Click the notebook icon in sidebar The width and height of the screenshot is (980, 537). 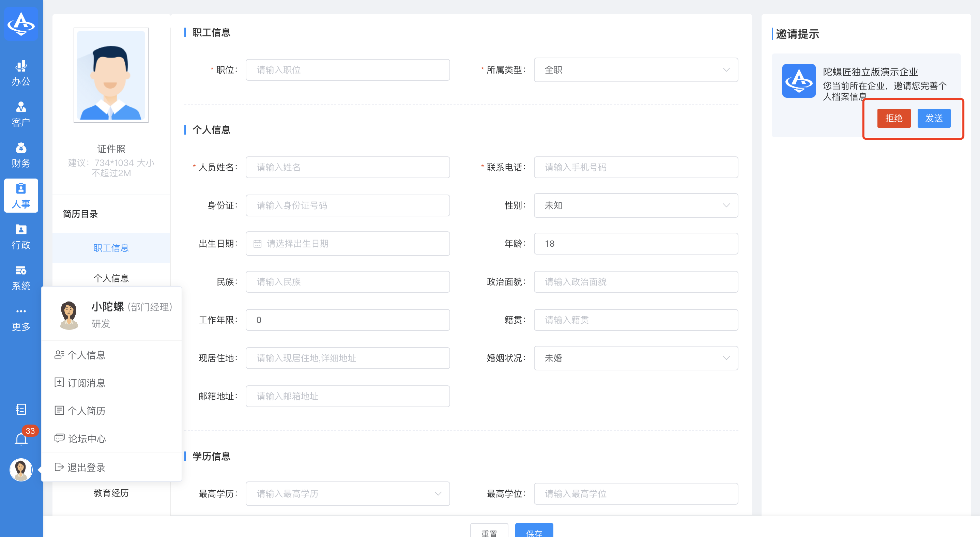tap(21, 409)
